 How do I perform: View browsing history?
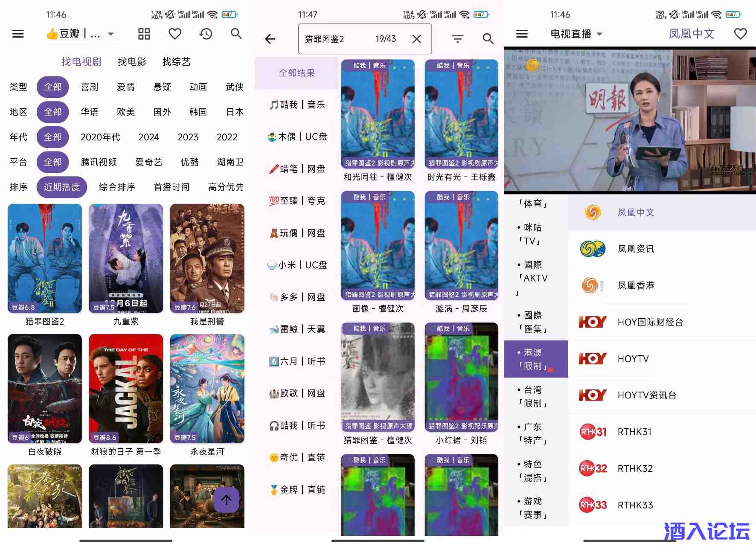[x=206, y=34]
